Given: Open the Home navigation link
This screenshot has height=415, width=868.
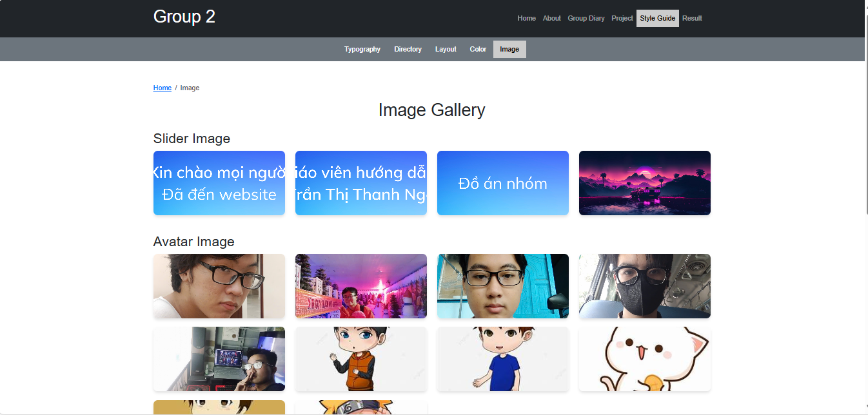Looking at the screenshot, I should (526, 18).
